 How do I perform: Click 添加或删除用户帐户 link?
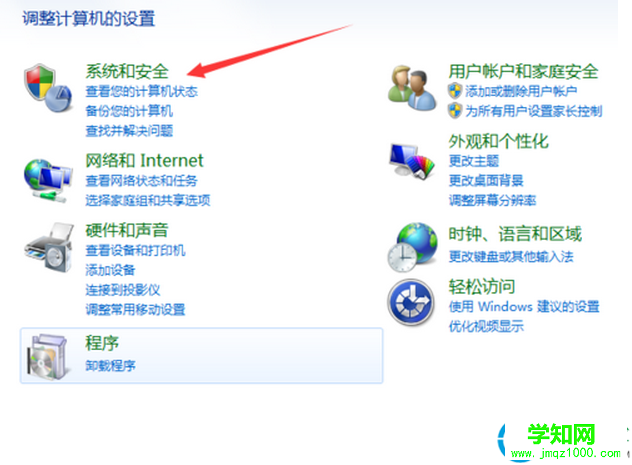521,91
